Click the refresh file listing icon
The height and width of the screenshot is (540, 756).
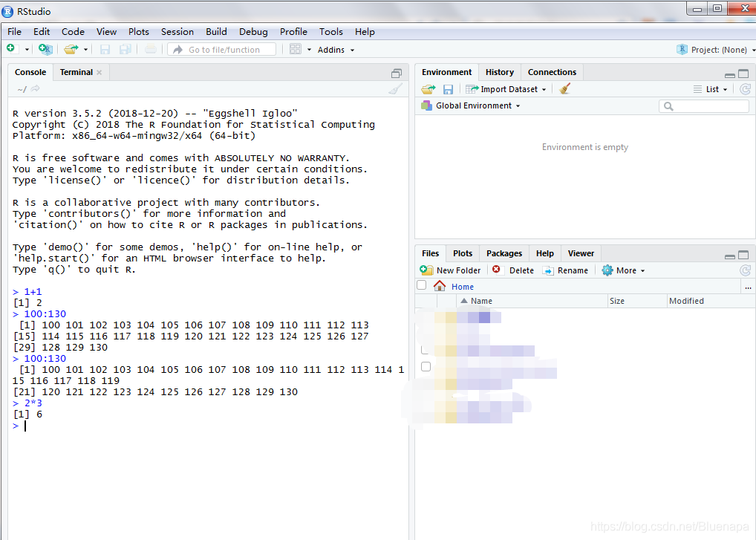tap(746, 270)
